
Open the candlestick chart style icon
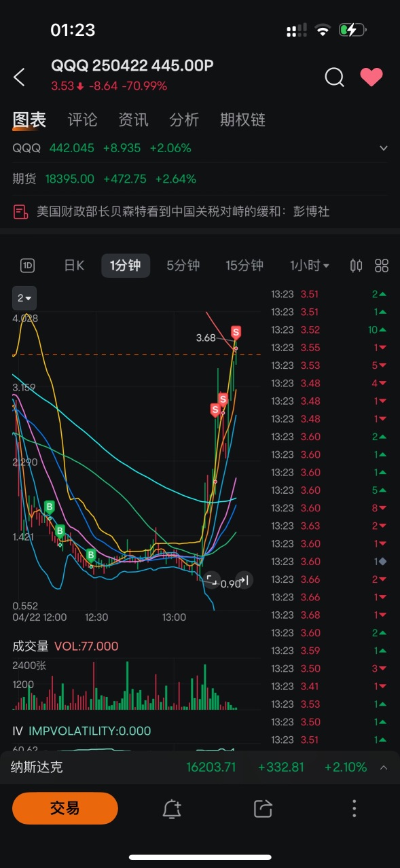pyautogui.click(x=357, y=266)
